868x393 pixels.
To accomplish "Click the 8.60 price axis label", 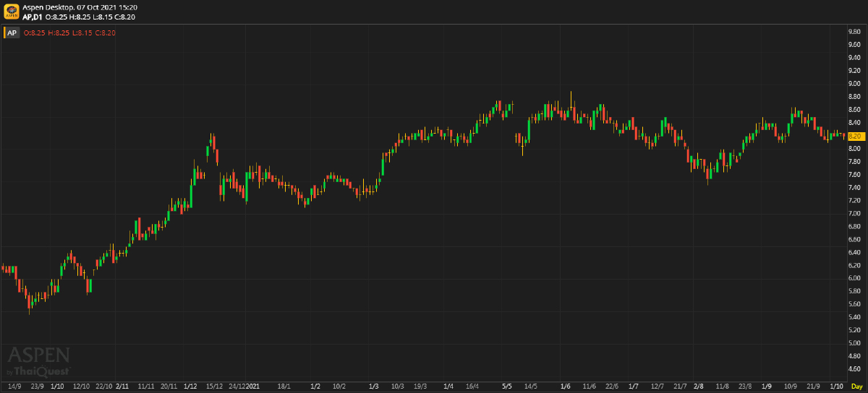I will coord(854,110).
